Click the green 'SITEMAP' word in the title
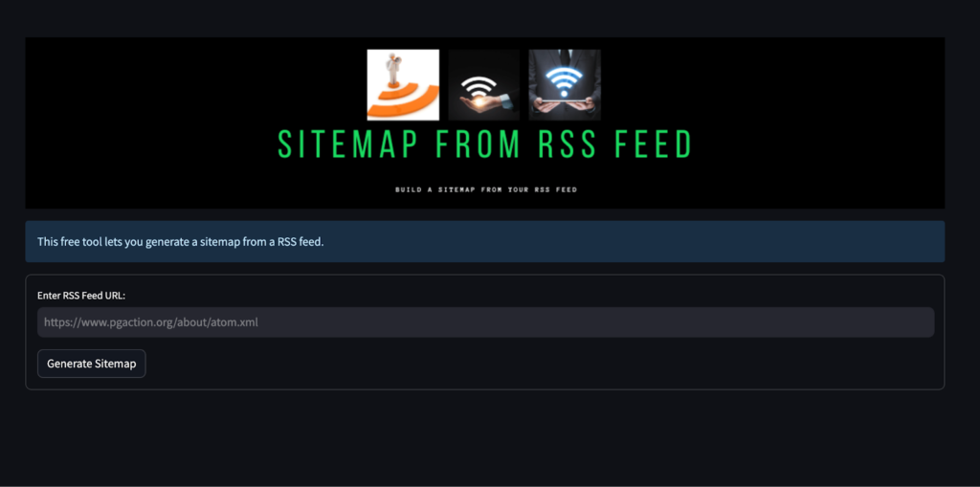Screen dimensions: 980x487 click(x=348, y=144)
